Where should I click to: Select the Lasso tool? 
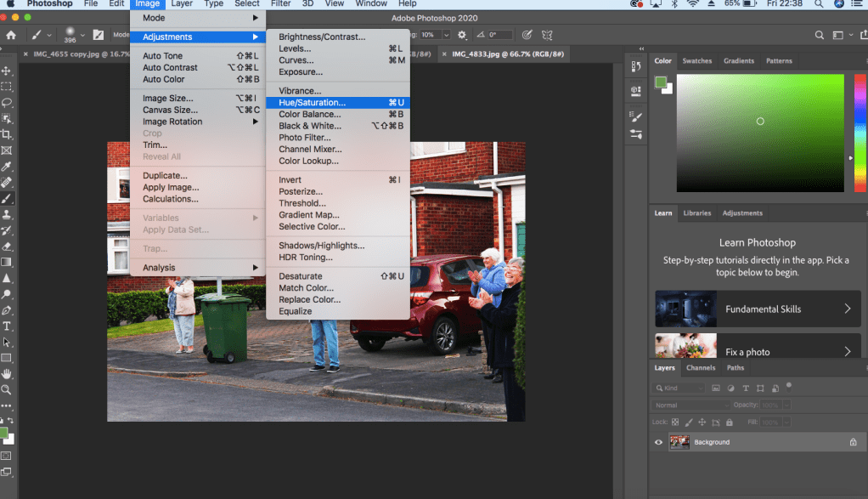7,102
